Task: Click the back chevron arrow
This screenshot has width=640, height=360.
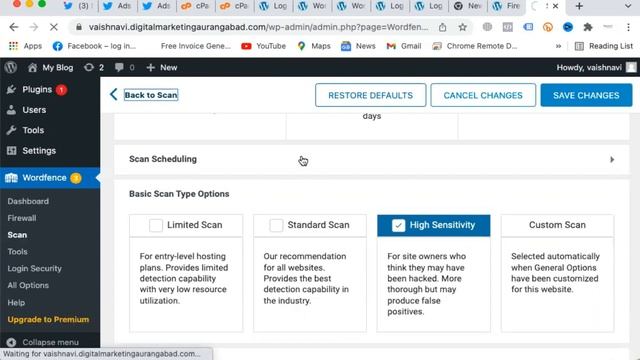Action: coord(113,95)
